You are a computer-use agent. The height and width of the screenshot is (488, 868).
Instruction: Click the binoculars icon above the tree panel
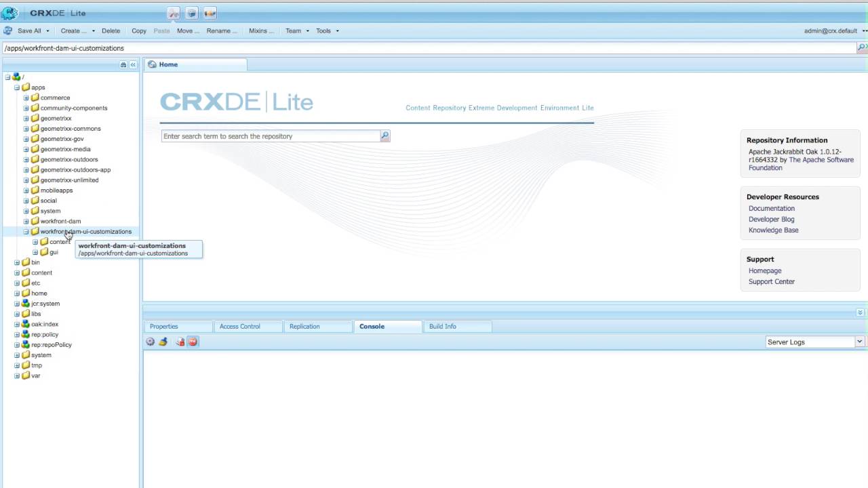(x=123, y=64)
